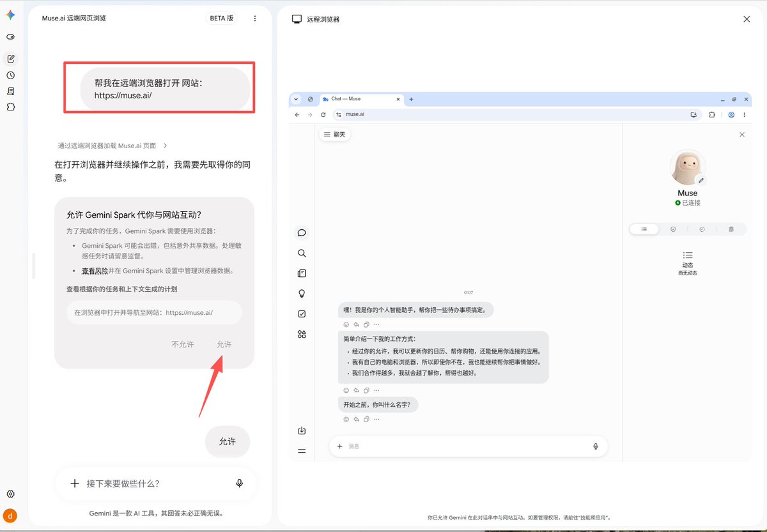Open more options for '开始之前,你叫什么名字?' message
This screenshot has height=532, width=767.
pos(376,420)
